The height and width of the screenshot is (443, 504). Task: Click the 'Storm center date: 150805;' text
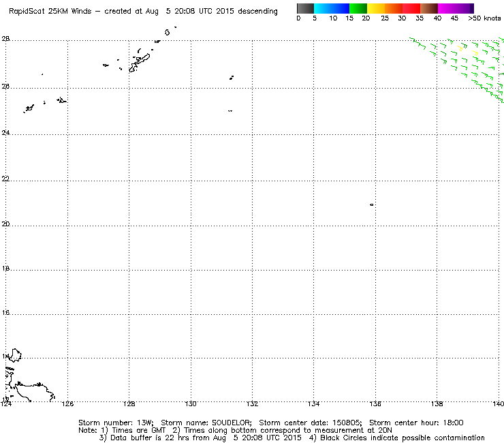point(311,423)
